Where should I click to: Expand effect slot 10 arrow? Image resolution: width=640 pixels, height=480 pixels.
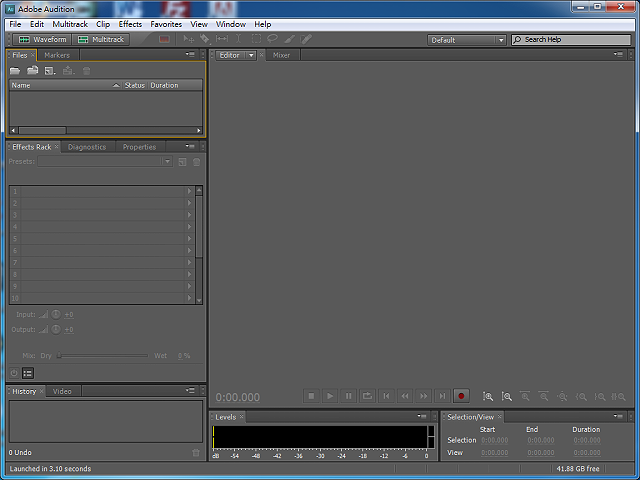coord(189,298)
